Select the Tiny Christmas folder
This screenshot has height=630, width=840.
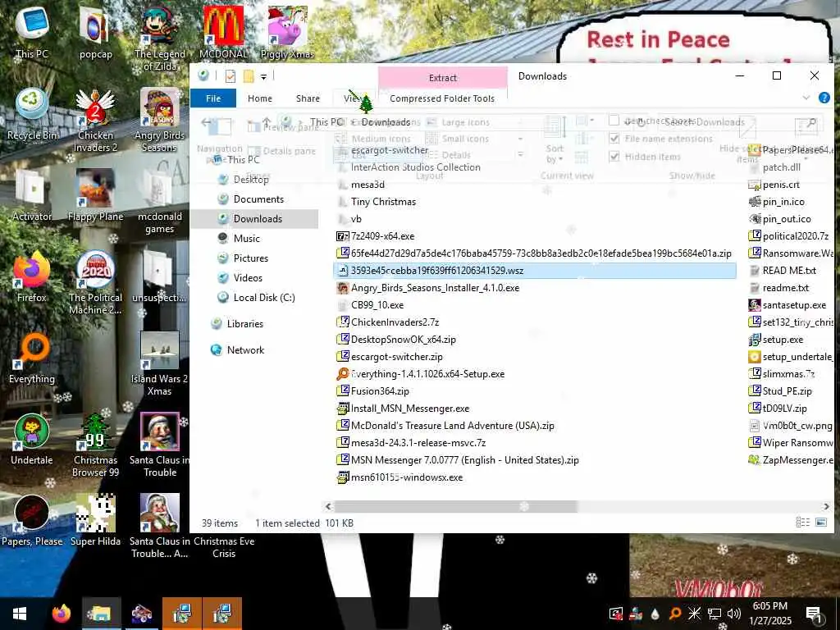pos(383,202)
